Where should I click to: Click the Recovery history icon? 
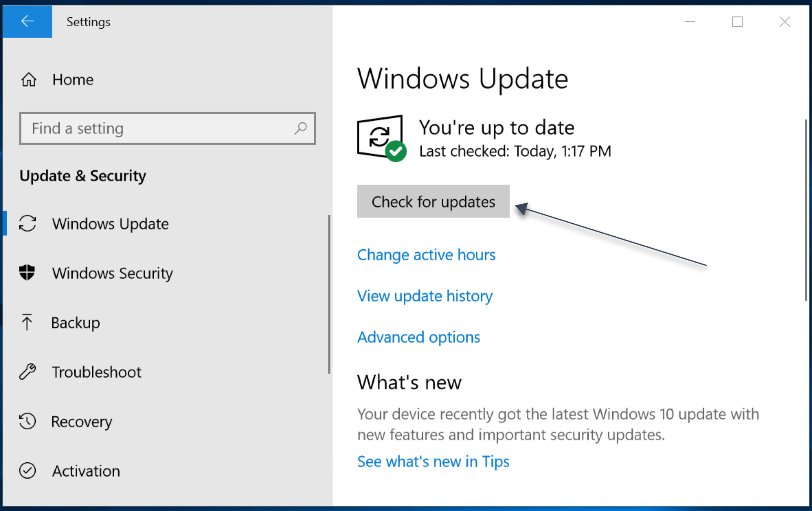[27, 422]
